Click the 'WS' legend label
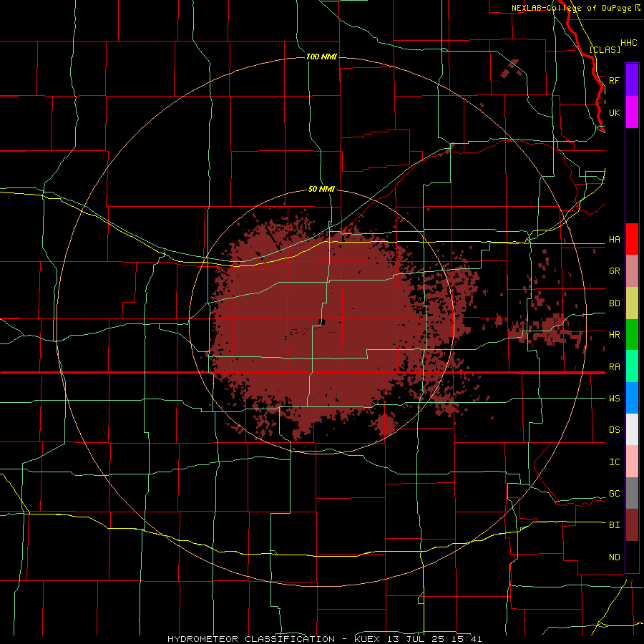The width and height of the screenshot is (644, 644). click(x=615, y=399)
